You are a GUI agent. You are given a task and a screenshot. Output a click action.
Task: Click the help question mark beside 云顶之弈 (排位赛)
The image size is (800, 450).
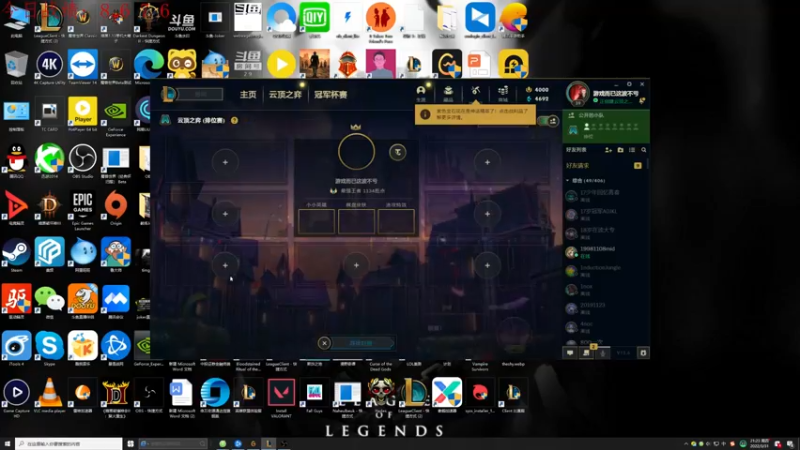click(234, 120)
